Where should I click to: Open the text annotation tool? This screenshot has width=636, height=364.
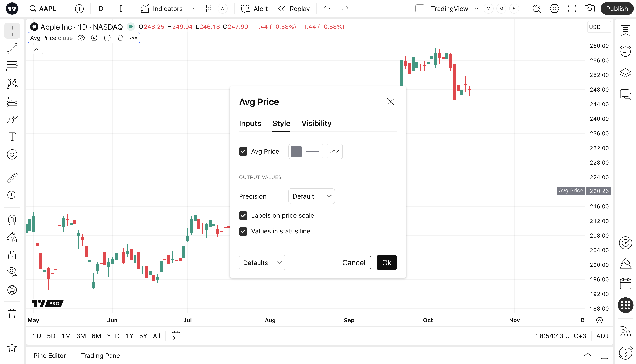point(12,137)
